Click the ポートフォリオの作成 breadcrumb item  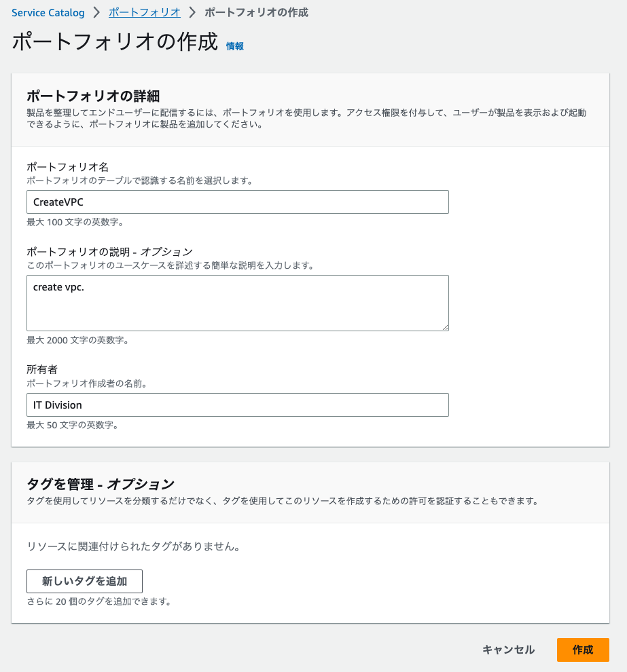256,13
